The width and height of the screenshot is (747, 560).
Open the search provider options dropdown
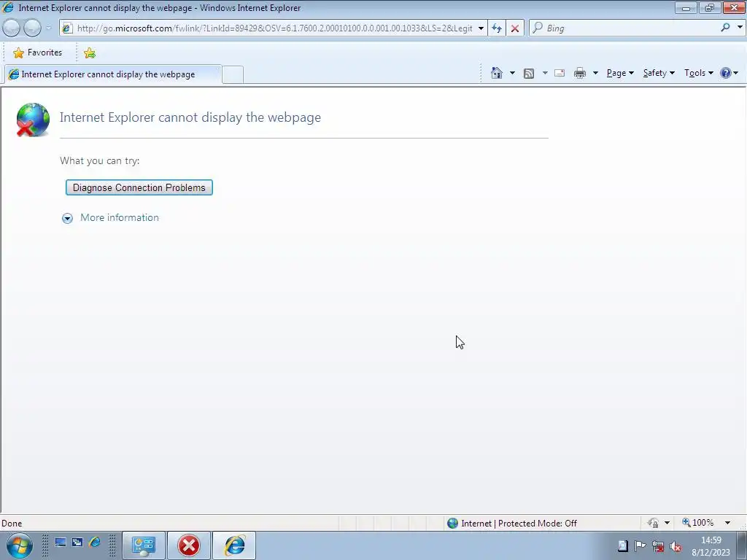pyautogui.click(x=740, y=28)
